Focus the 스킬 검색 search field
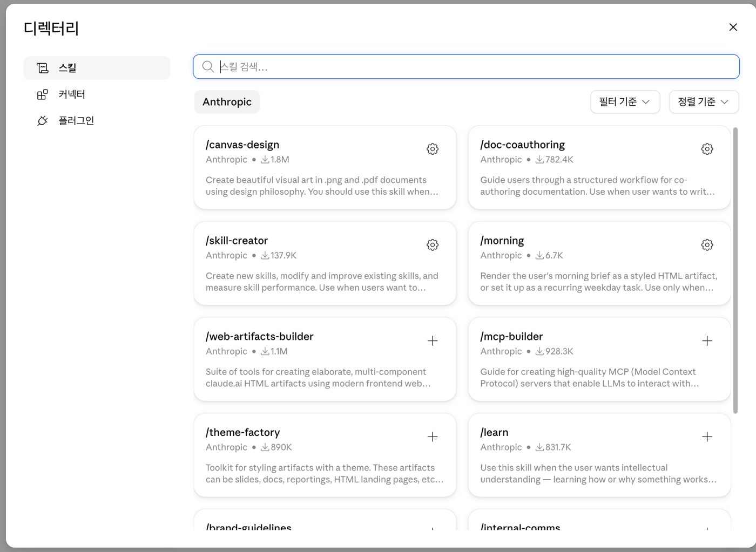 tap(466, 66)
